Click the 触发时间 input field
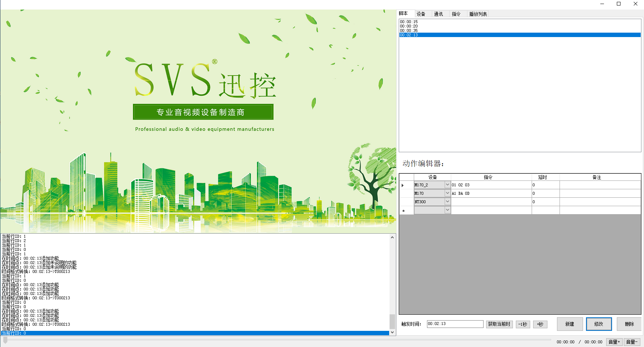This screenshot has height=347, width=644. pyautogui.click(x=455, y=324)
